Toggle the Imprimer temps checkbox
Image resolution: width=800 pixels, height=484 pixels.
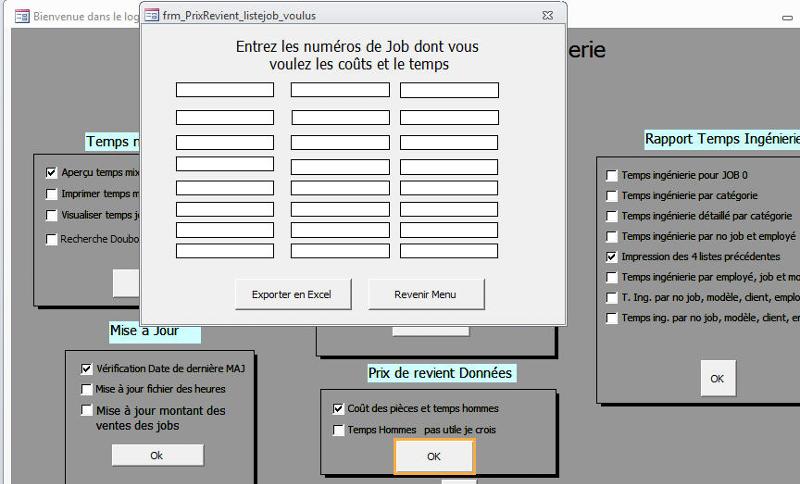coord(52,194)
